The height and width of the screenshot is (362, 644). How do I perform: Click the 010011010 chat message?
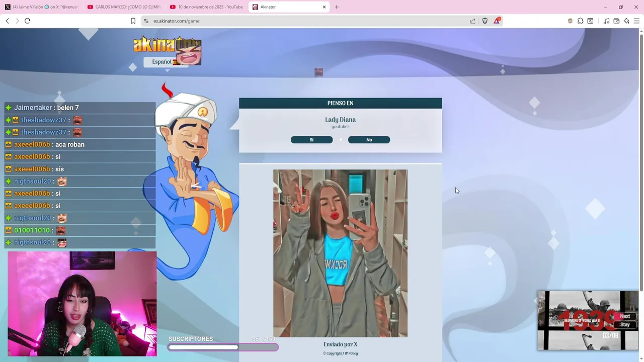click(79, 230)
